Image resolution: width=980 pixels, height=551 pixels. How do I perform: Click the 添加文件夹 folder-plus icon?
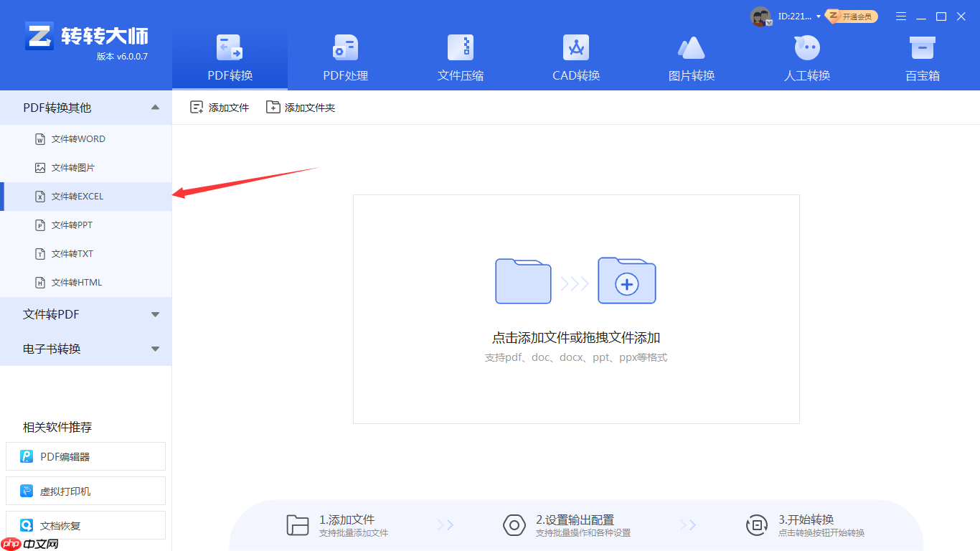pyautogui.click(x=273, y=108)
